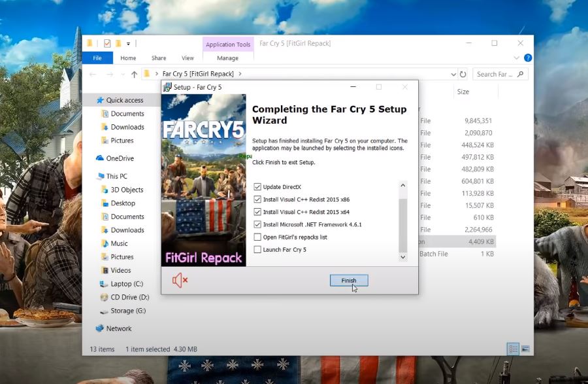Image resolution: width=588 pixels, height=384 pixels.
Task: Open the Manage ribbon tab
Action: click(x=227, y=58)
